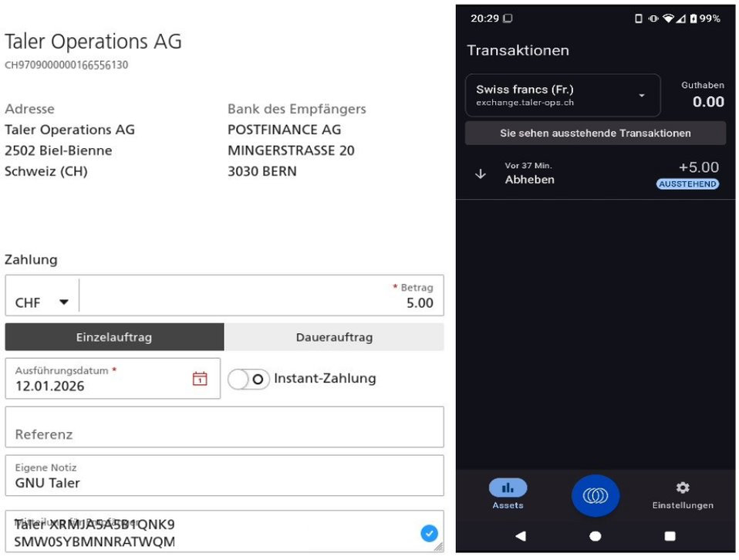Switch to the Dauerauftrag tab

point(334,337)
